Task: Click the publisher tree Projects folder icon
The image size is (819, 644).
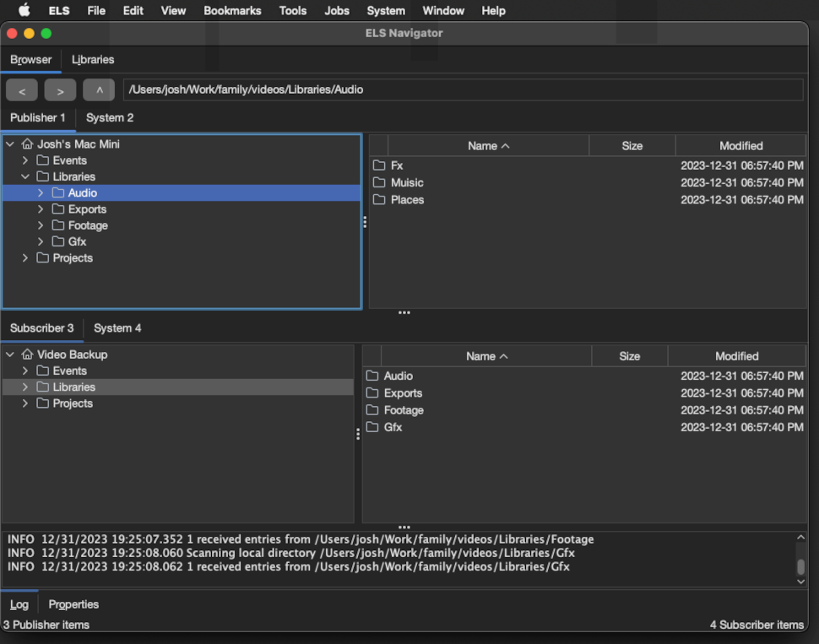Action: pos(43,258)
